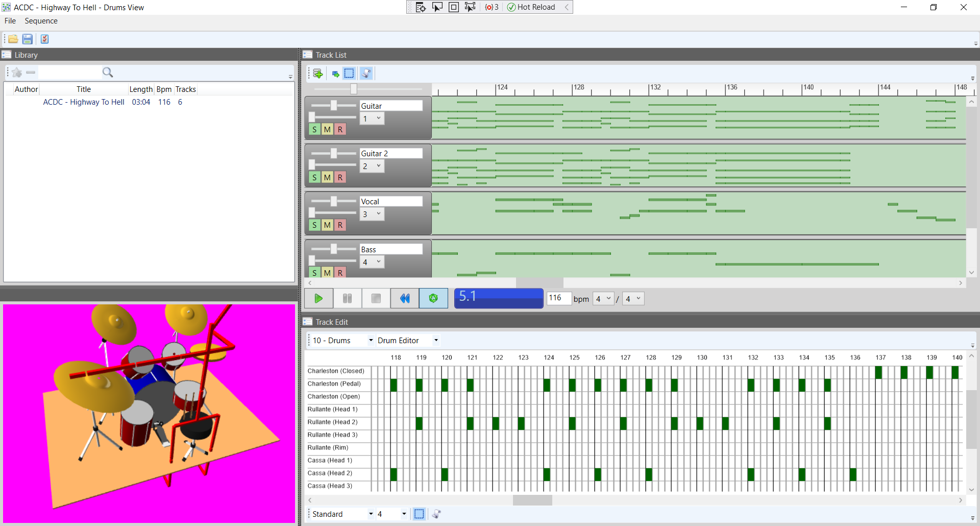The width and height of the screenshot is (980, 526).
Task: Open the Bass track channel dropdown
Action: pos(372,262)
